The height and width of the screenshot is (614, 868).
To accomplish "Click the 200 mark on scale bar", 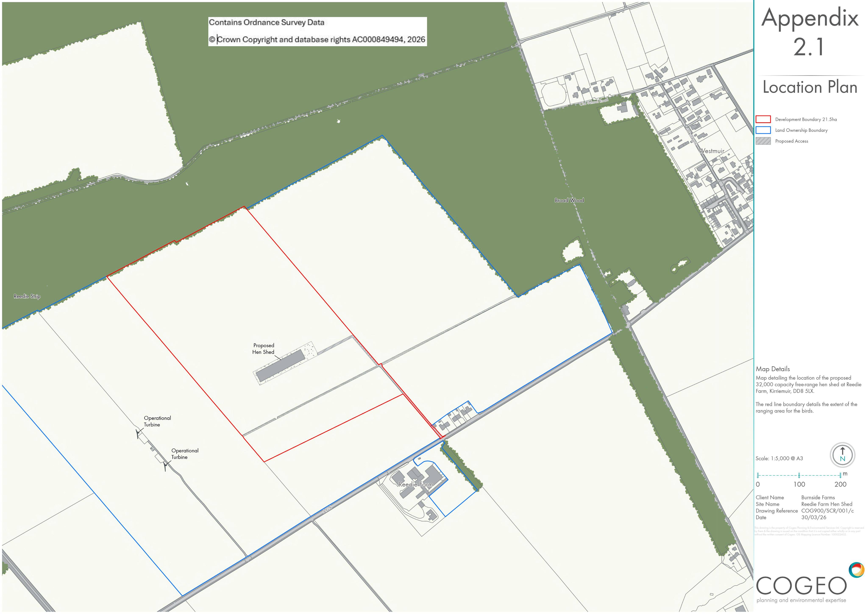I will point(840,484).
